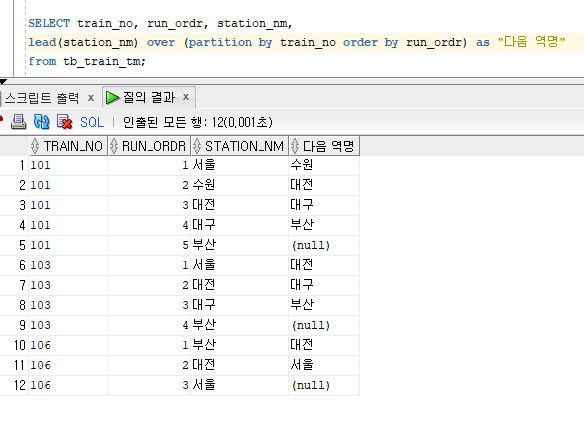Click RUN_ORDR cell 3 in row 8

click(x=149, y=305)
